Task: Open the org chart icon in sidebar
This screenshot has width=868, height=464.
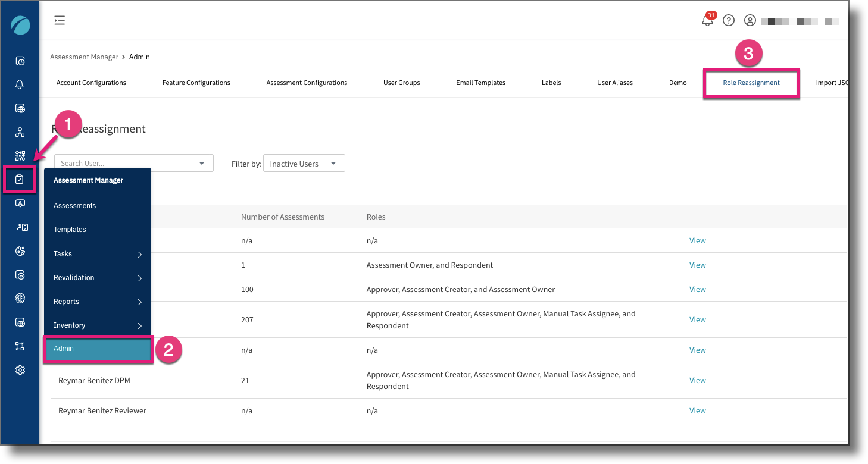Action: [20, 132]
